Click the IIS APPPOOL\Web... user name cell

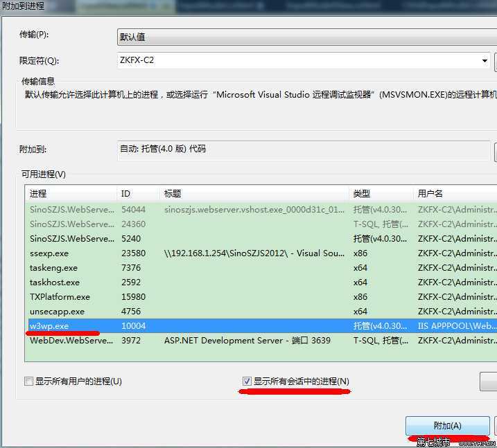(x=457, y=326)
